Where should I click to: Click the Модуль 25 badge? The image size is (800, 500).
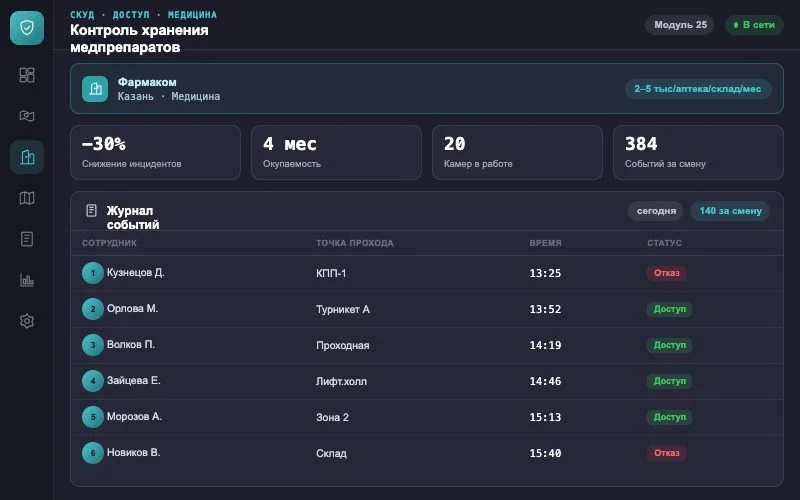pyautogui.click(x=680, y=24)
